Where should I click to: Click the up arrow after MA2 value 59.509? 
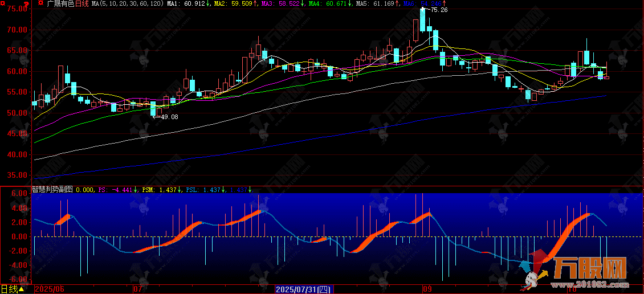[x=254, y=4]
